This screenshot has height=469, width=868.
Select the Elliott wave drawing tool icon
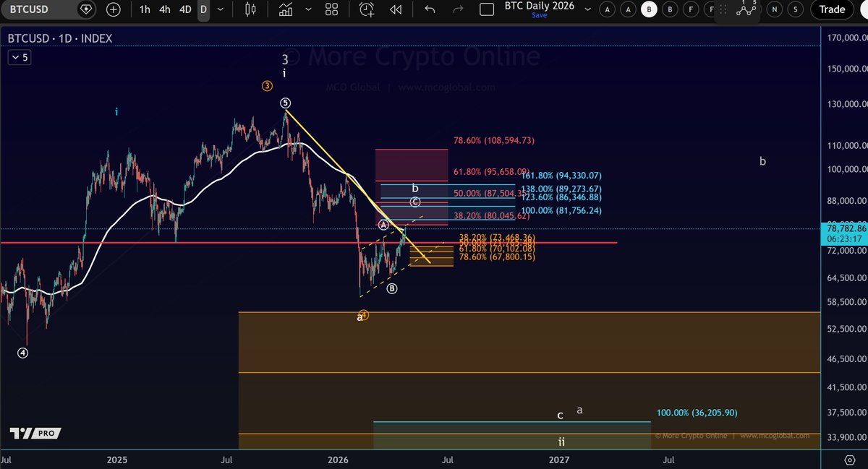[746, 9]
